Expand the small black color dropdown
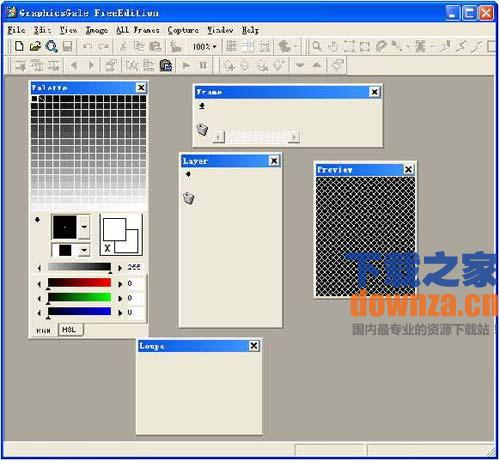The width and height of the screenshot is (500, 461). 84,250
